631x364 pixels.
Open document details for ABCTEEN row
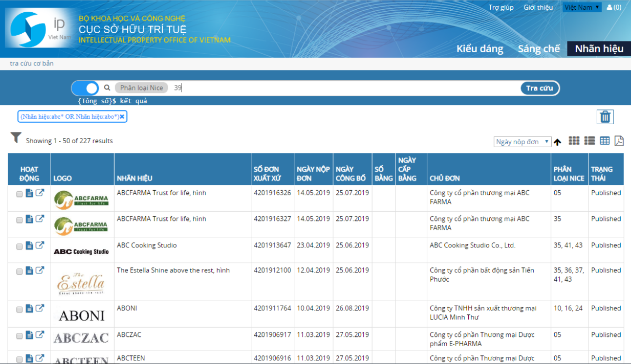pos(29,358)
